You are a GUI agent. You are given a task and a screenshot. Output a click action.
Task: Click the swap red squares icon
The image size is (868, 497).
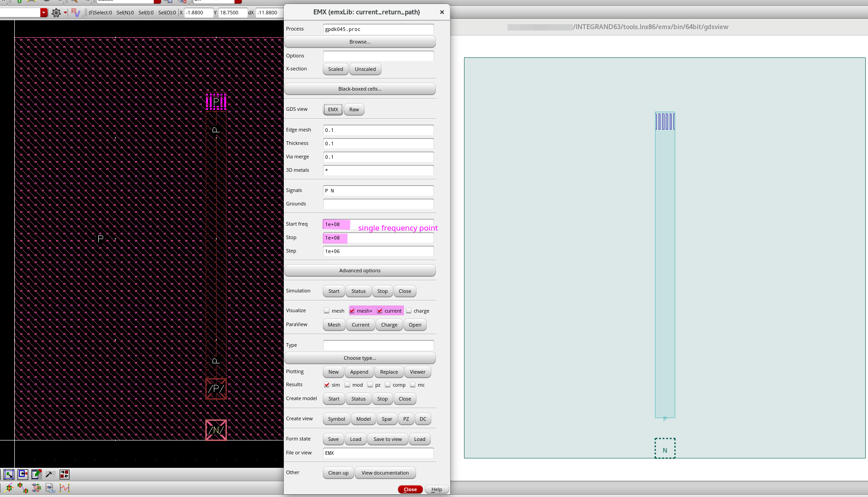[65, 474]
